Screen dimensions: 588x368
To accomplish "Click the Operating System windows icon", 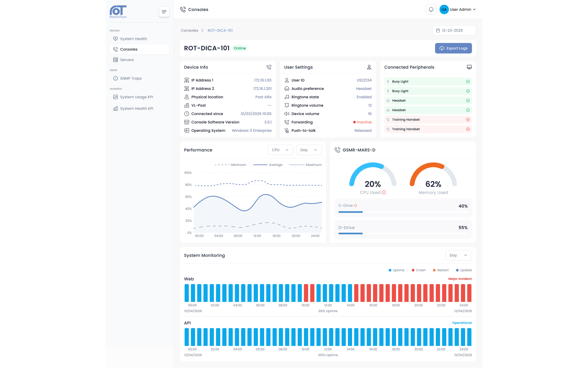I will pyautogui.click(x=187, y=130).
